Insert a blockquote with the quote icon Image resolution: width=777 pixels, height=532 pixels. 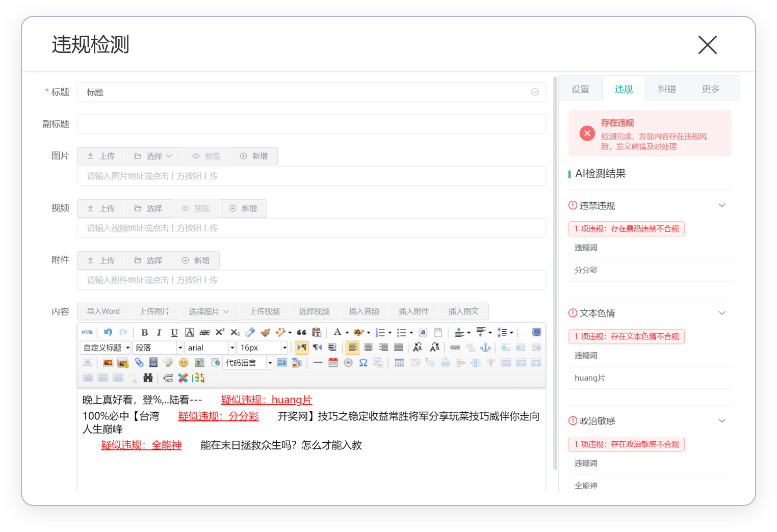[301, 332]
